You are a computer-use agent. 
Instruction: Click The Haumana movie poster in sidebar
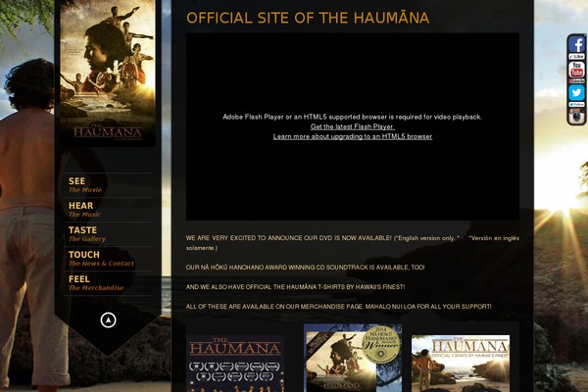click(x=108, y=73)
